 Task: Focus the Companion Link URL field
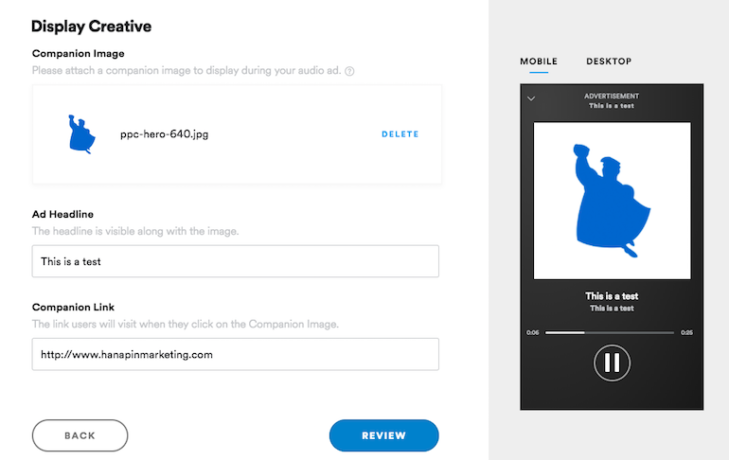pos(235,354)
